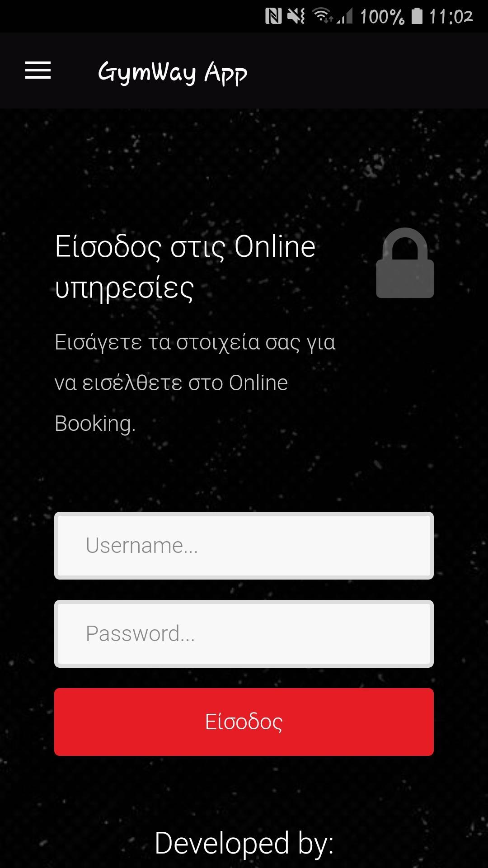Tap the Developed by: text
This screenshot has width=488, height=868.
coord(244,844)
